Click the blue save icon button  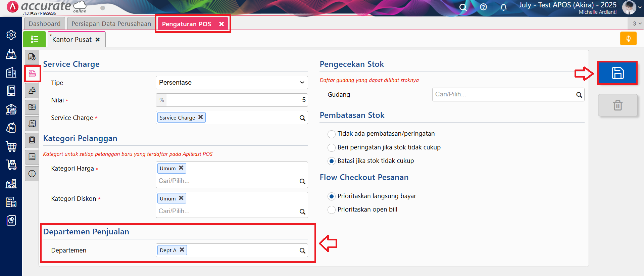coord(617,73)
